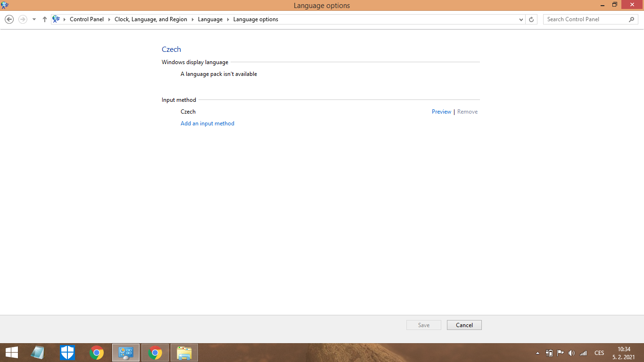This screenshot has width=644, height=362.
Task: Select the Czech entry under Input method
Action: pyautogui.click(x=188, y=112)
